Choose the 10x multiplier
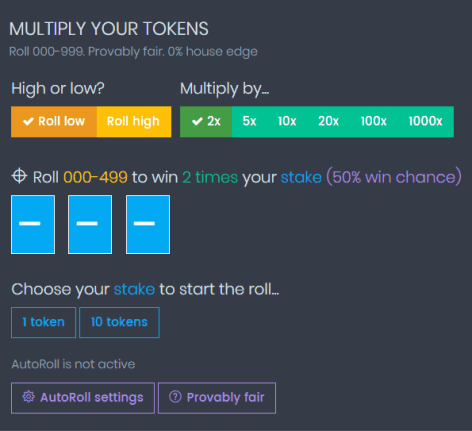 pyautogui.click(x=287, y=122)
